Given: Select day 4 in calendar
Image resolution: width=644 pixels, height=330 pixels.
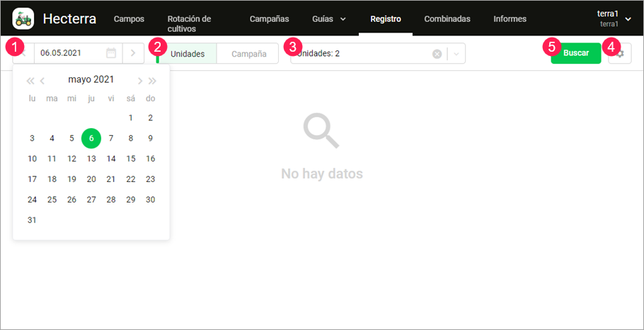Looking at the screenshot, I should (52, 138).
